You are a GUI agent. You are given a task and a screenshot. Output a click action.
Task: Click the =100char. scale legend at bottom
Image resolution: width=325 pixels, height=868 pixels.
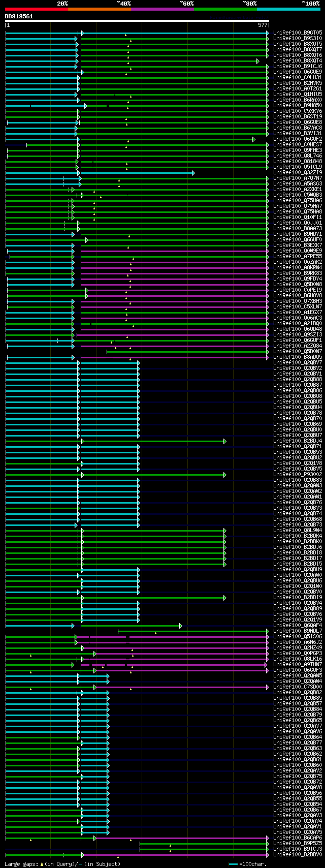click(248, 864)
